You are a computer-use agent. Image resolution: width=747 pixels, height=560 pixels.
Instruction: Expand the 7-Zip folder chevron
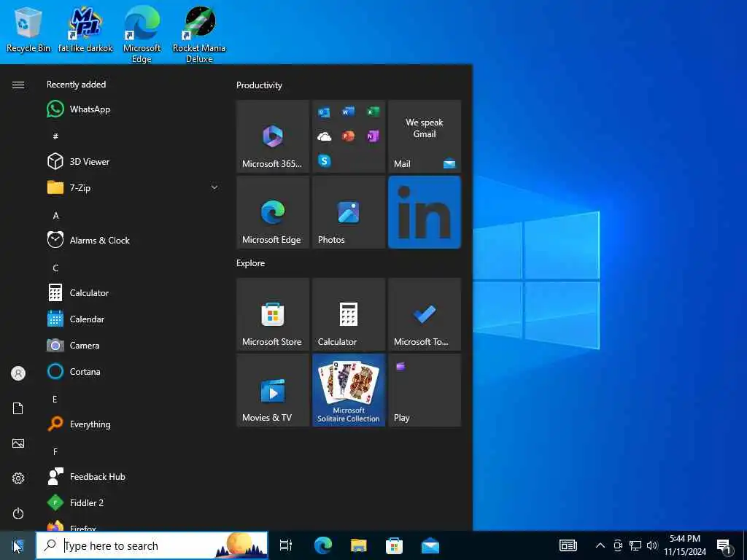pos(214,187)
